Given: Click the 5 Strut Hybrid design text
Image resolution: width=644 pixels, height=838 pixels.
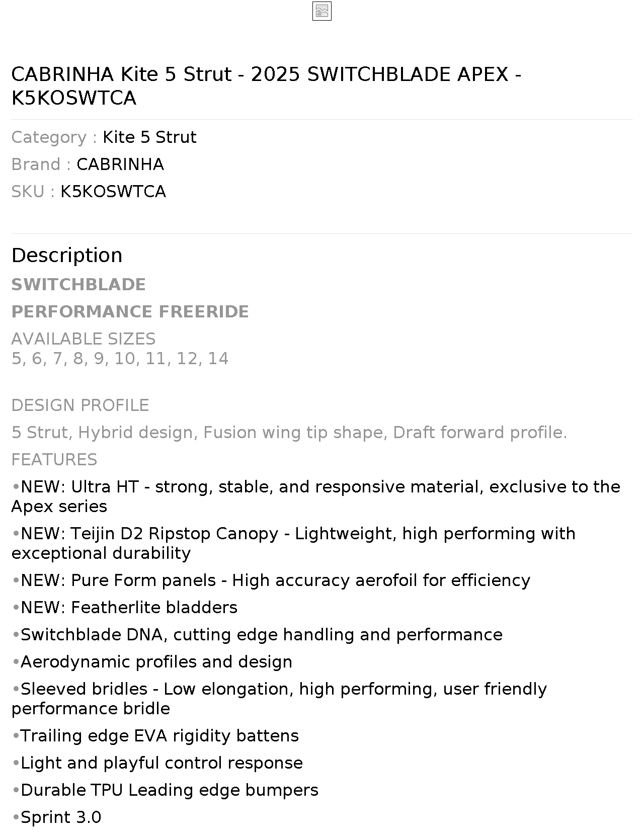Looking at the screenshot, I should pyautogui.click(x=289, y=433).
